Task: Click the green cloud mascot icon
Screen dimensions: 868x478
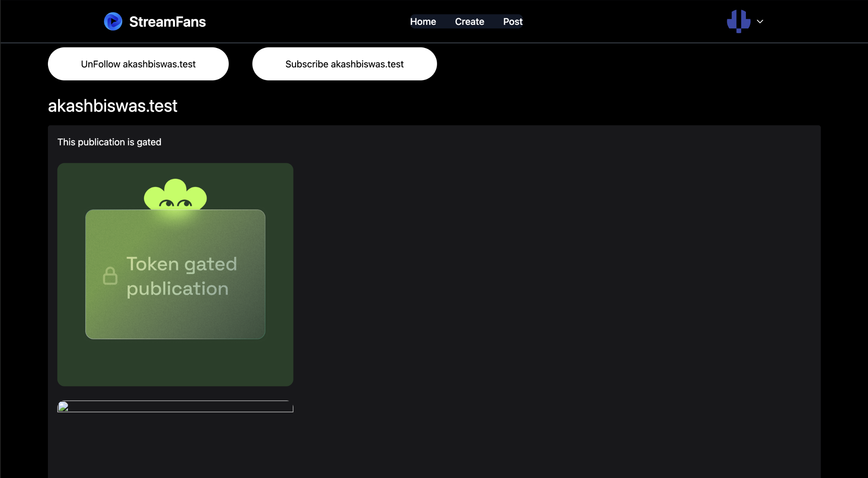Action: pos(175,190)
